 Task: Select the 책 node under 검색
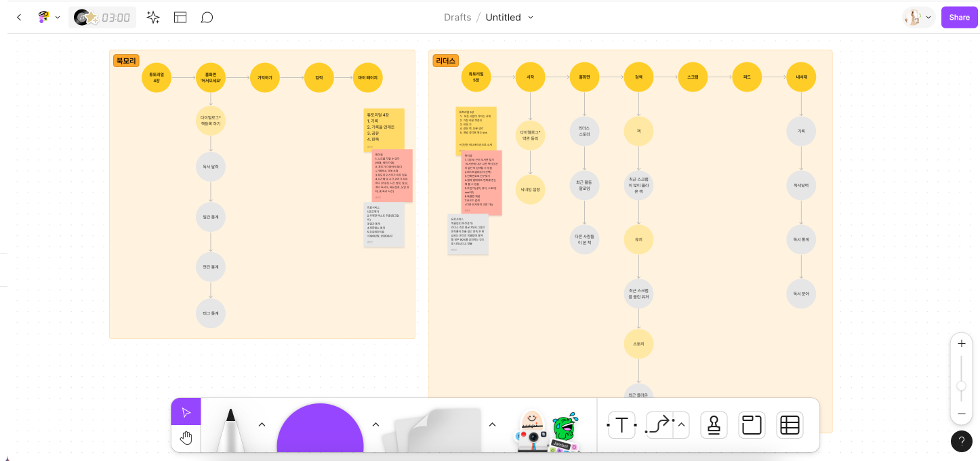click(x=638, y=132)
